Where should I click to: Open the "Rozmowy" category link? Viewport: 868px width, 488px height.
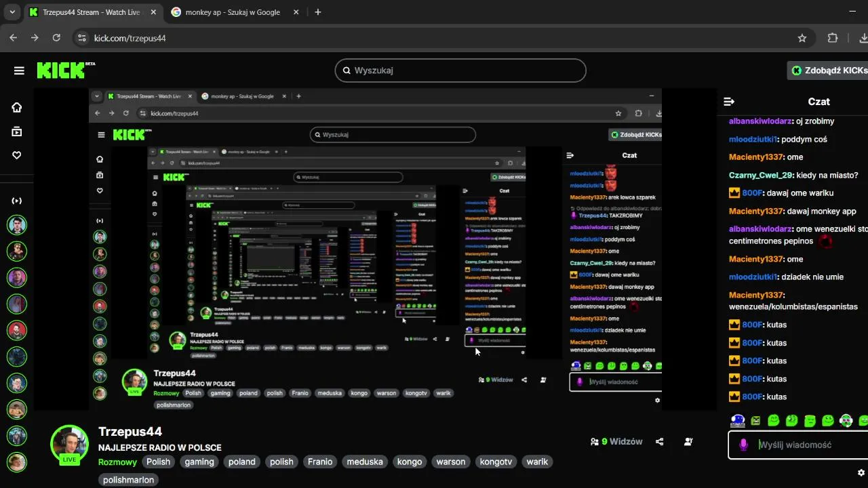tap(118, 462)
